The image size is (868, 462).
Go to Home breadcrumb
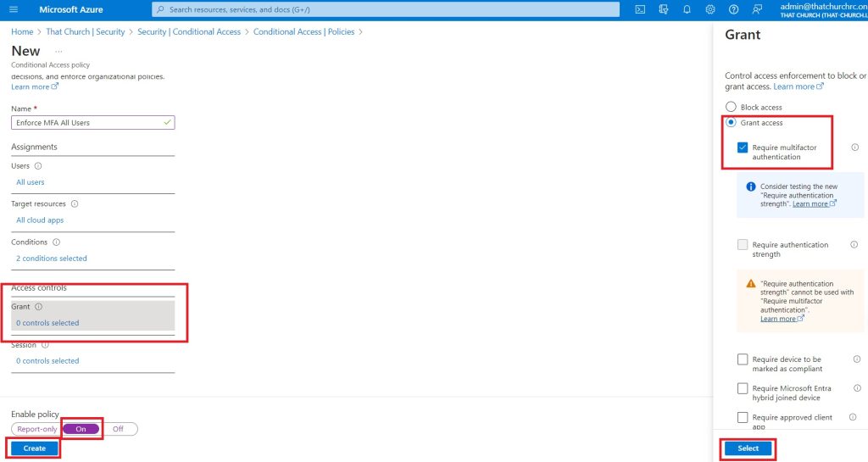pos(22,32)
